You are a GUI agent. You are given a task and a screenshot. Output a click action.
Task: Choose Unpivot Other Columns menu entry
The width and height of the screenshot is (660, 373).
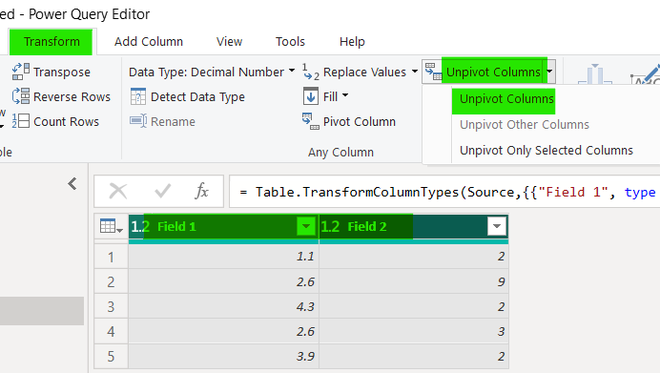tap(524, 125)
